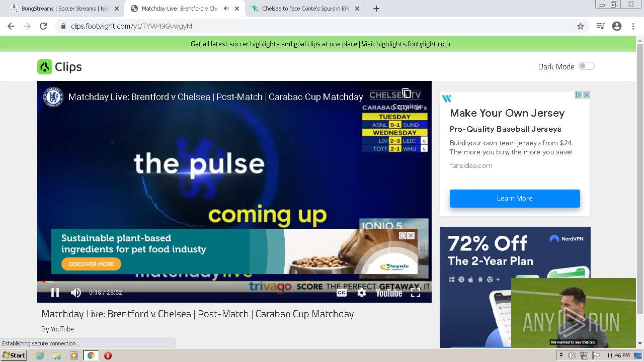Click Learn More on jersey ad
This screenshot has width=644, height=362.
(515, 198)
